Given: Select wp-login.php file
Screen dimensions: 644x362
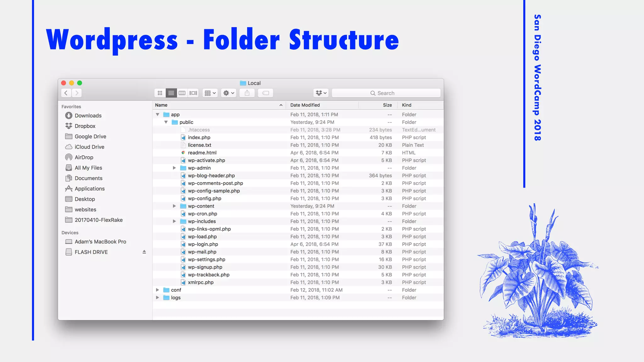Looking at the screenshot, I should click(298, 244).
